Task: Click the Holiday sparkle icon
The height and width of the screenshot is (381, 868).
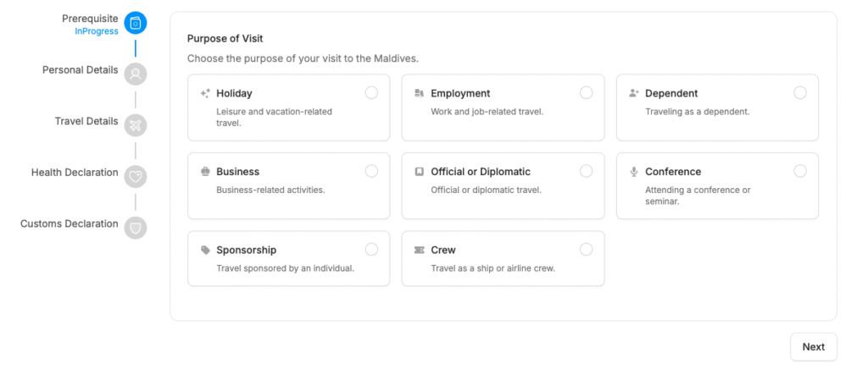Action: (205, 94)
